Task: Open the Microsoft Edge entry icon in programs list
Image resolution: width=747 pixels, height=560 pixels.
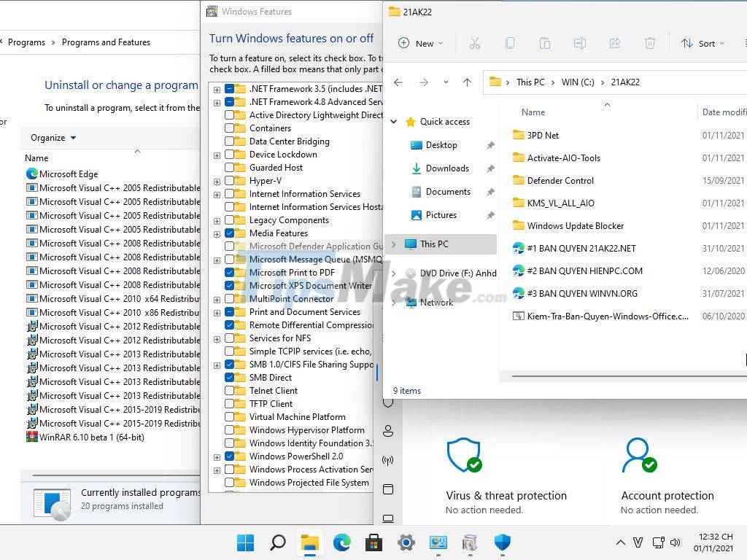Action: [x=32, y=174]
